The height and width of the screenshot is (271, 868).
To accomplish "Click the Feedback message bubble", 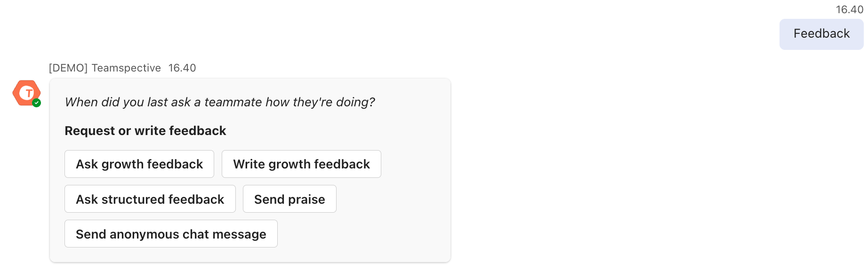I will [821, 33].
